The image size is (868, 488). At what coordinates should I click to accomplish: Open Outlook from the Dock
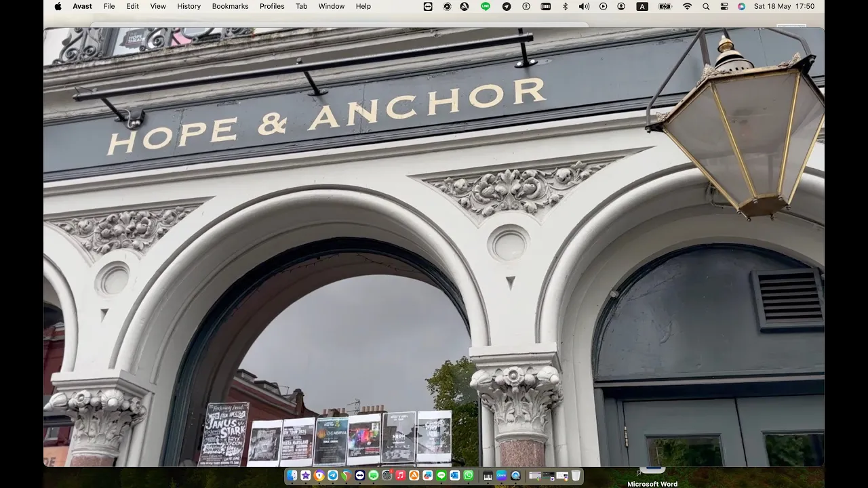click(x=454, y=476)
